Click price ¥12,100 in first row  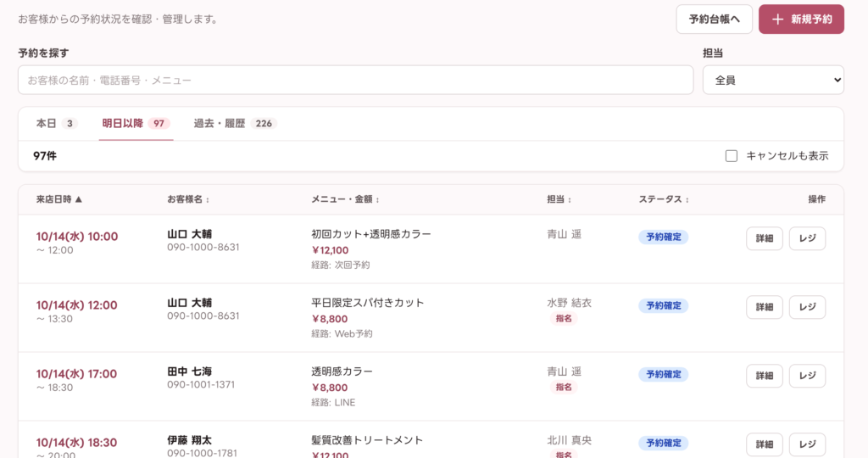click(x=330, y=250)
